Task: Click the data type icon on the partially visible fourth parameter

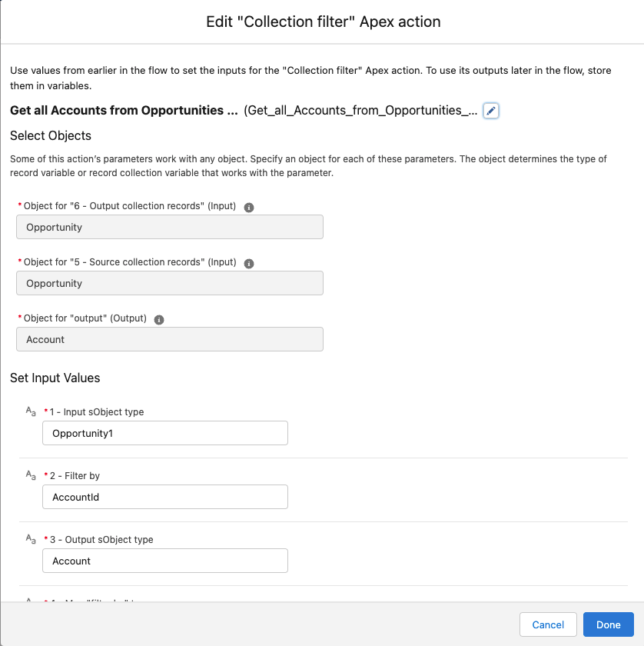Action: [31, 600]
